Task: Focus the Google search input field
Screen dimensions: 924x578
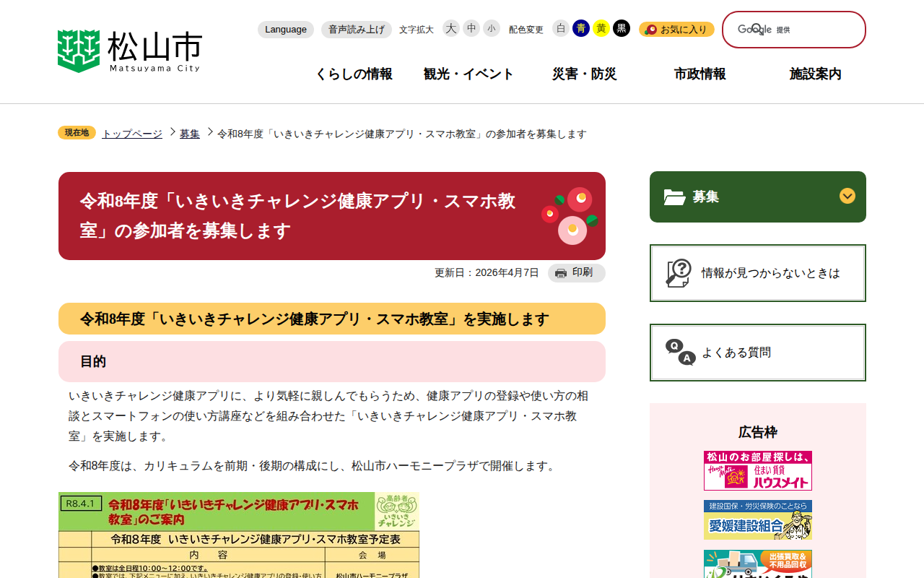Action: [x=794, y=30]
